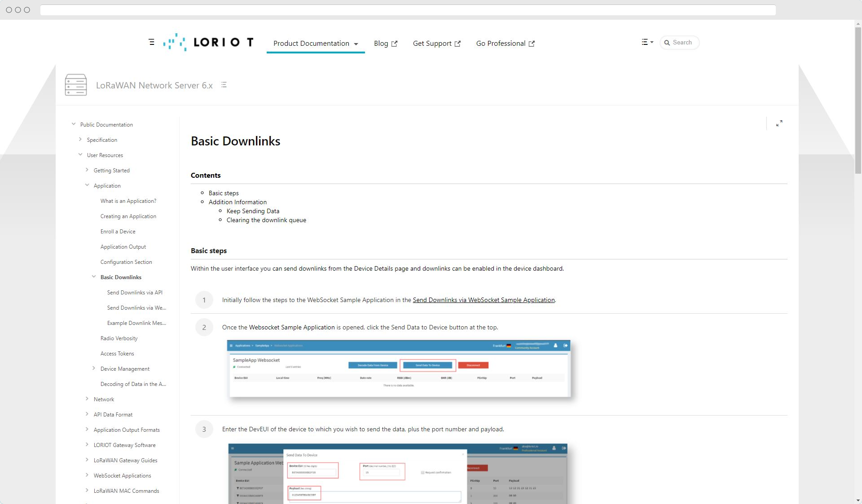
Task: Click the browser address bar
Action: 408,10
